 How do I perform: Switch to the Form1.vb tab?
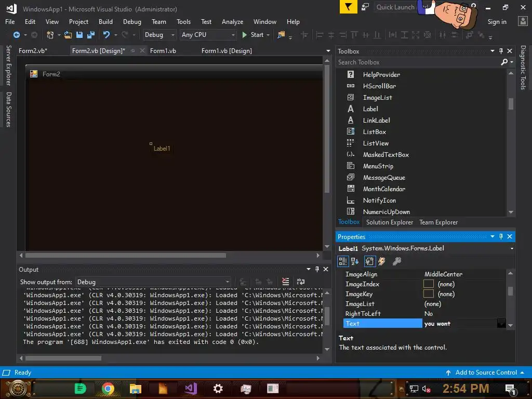163,51
